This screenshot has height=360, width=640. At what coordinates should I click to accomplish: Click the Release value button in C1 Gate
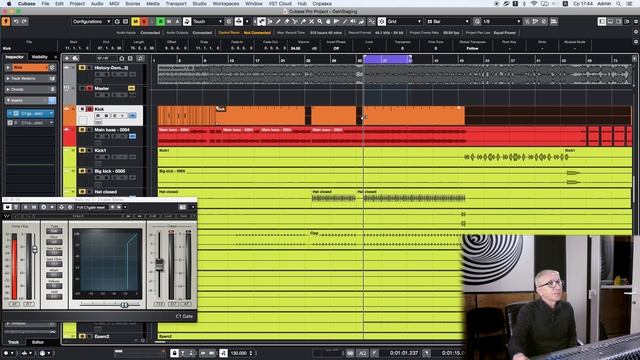click(54, 286)
